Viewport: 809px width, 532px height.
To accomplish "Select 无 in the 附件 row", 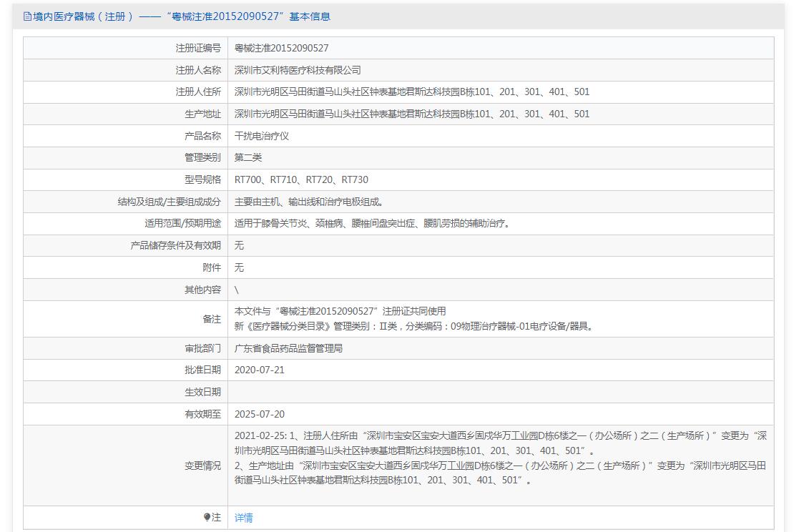I will [239, 267].
